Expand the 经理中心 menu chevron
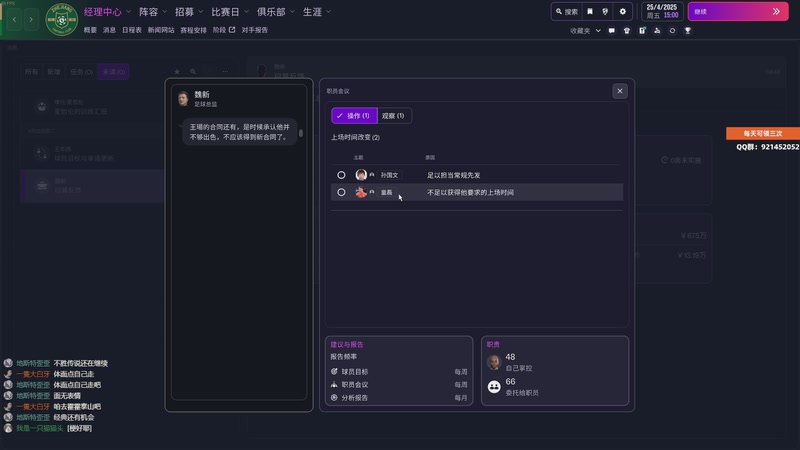 (129, 12)
